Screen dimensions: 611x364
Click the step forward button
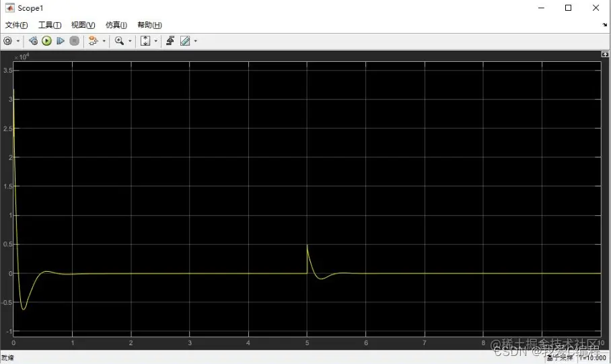[x=61, y=41]
